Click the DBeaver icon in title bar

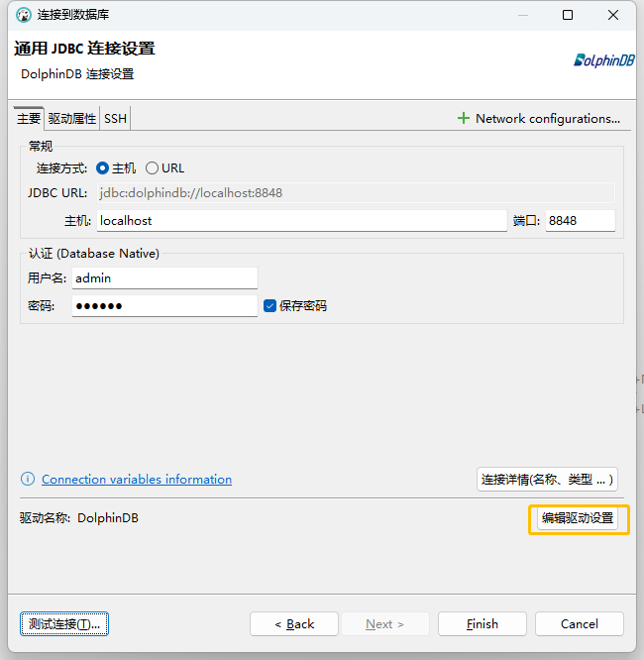(x=24, y=15)
